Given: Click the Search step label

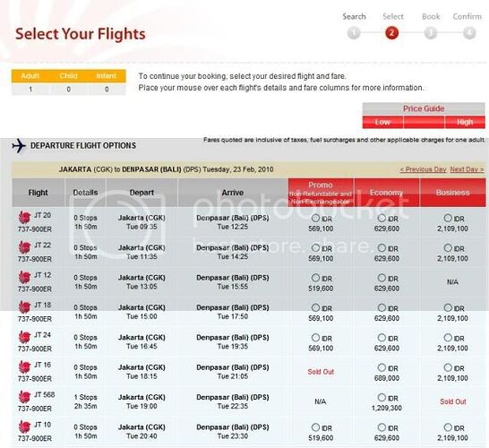Looking at the screenshot, I should coord(354,16).
